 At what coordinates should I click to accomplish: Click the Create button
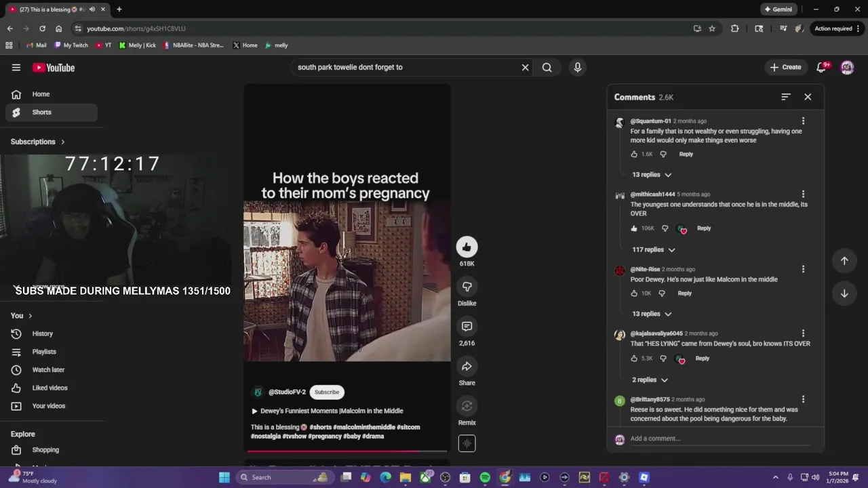coord(786,67)
